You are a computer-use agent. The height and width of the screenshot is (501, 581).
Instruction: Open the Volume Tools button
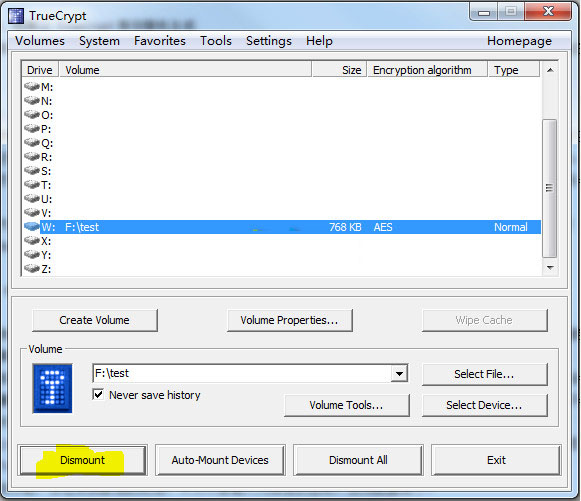click(x=347, y=405)
